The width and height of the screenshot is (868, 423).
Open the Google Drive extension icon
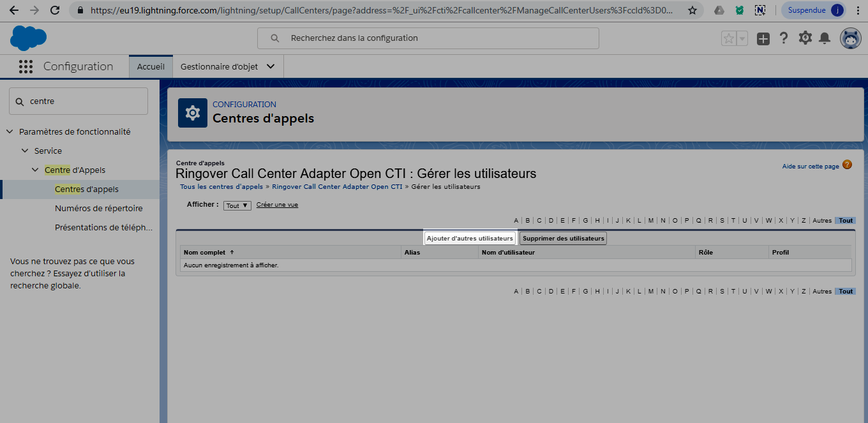click(x=719, y=10)
